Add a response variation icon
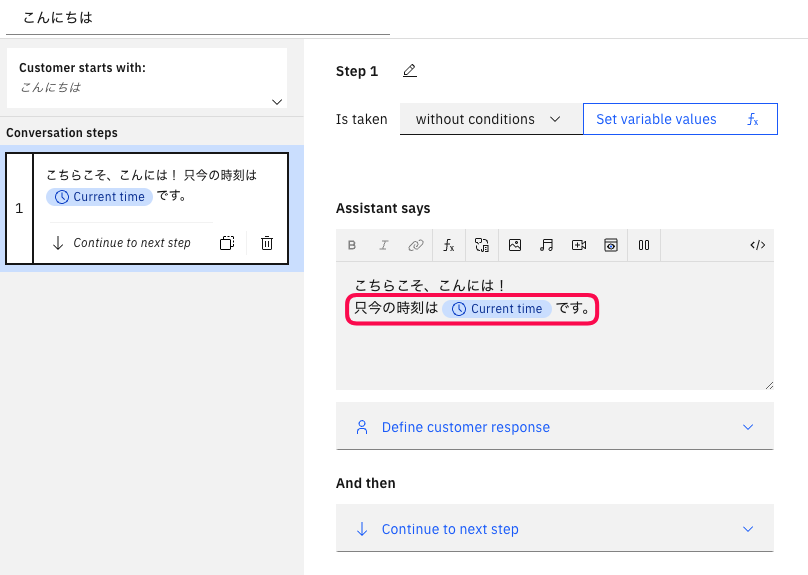808x575 pixels. 482,245
